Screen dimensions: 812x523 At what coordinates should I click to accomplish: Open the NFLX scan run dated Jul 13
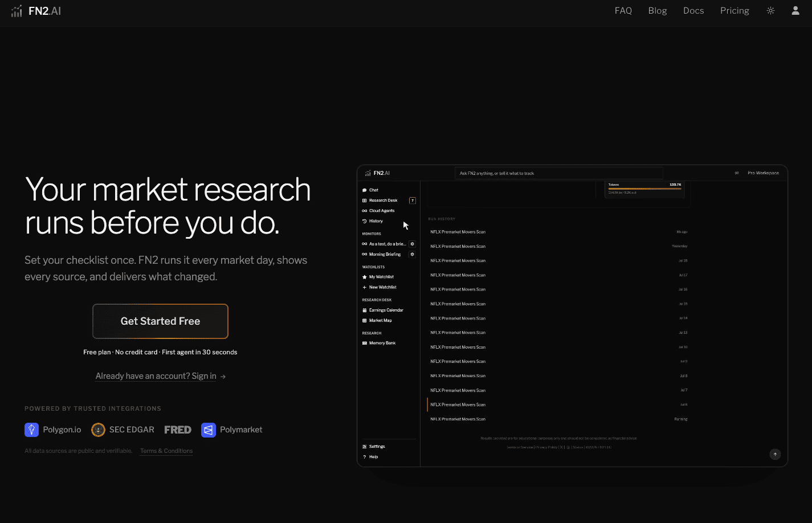coord(558,333)
